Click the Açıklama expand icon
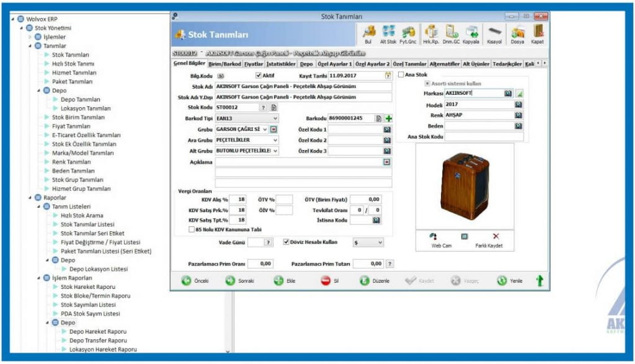The image size is (635, 364). (387, 162)
